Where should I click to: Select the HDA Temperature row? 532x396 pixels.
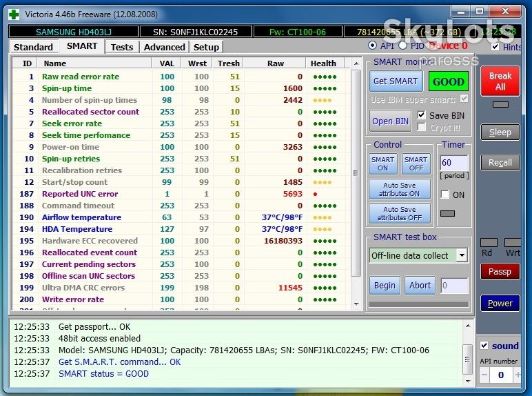[181, 229]
